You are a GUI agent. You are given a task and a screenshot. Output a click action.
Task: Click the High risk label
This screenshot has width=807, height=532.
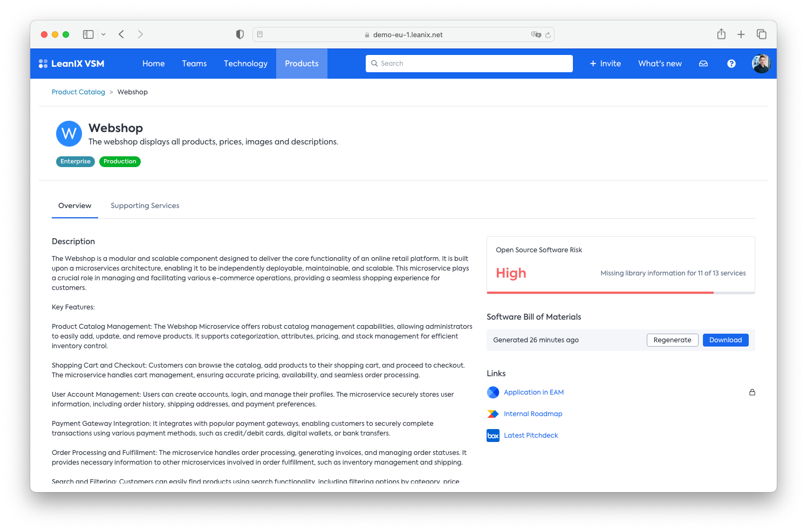tap(511, 273)
